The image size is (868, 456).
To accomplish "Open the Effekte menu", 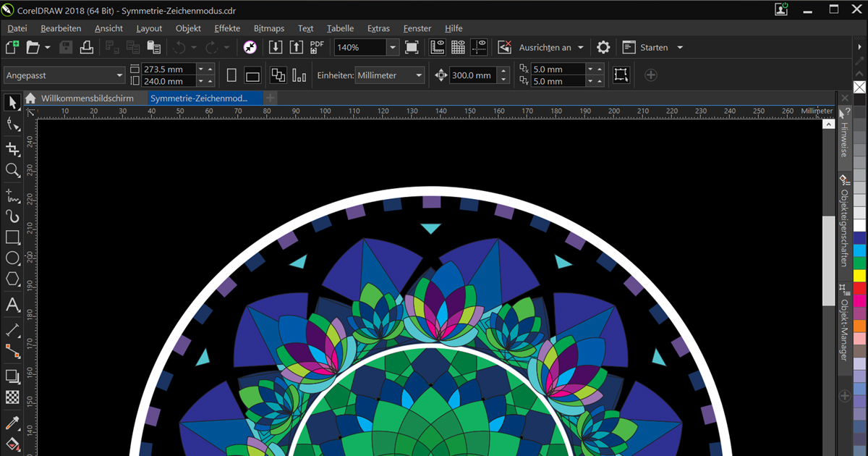I will tap(227, 28).
